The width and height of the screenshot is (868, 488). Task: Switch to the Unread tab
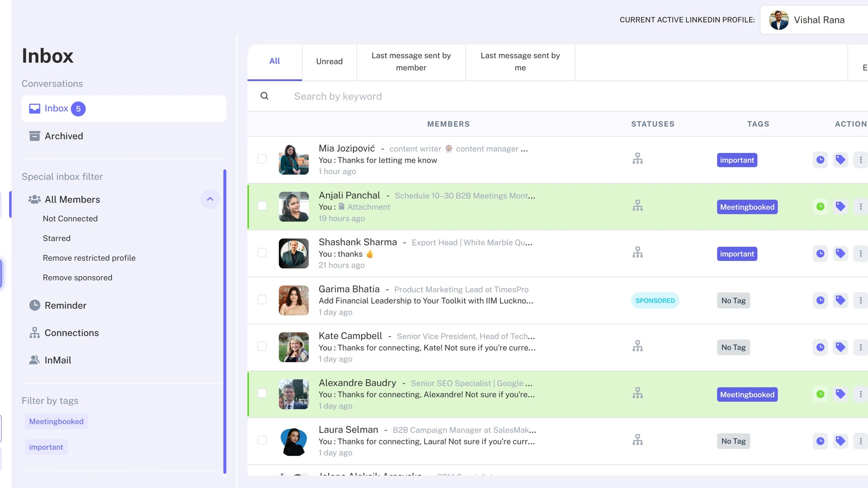329,62
